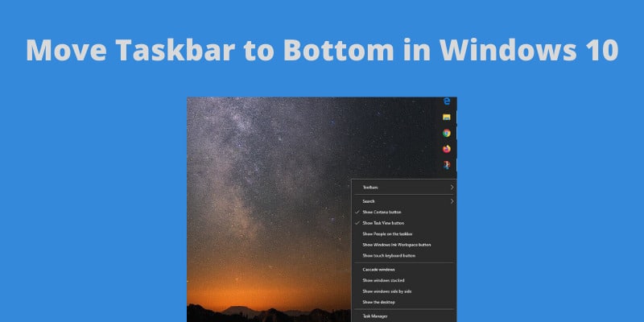Uncheck Show Task View button

404,223
